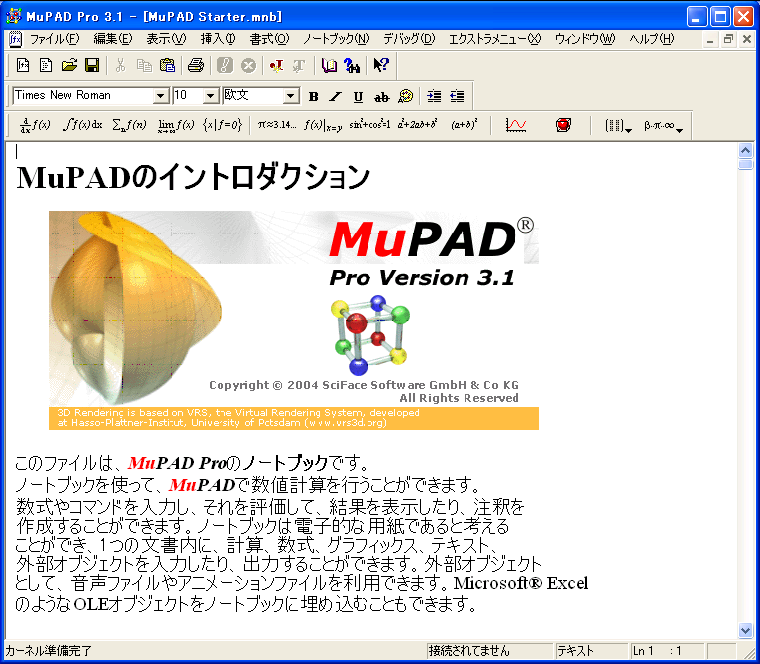Restore down the inner notebook window
760x664 pixels.
click(728, 39)
